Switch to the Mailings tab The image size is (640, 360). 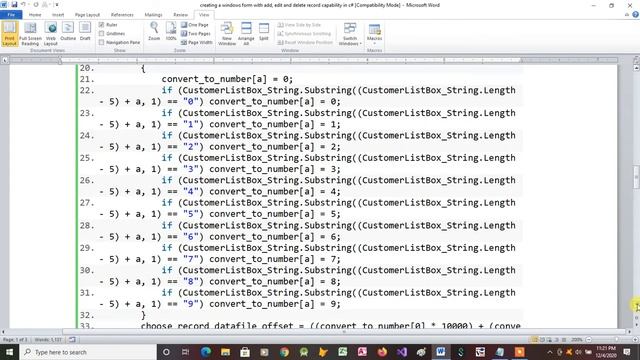coord(153,15)
